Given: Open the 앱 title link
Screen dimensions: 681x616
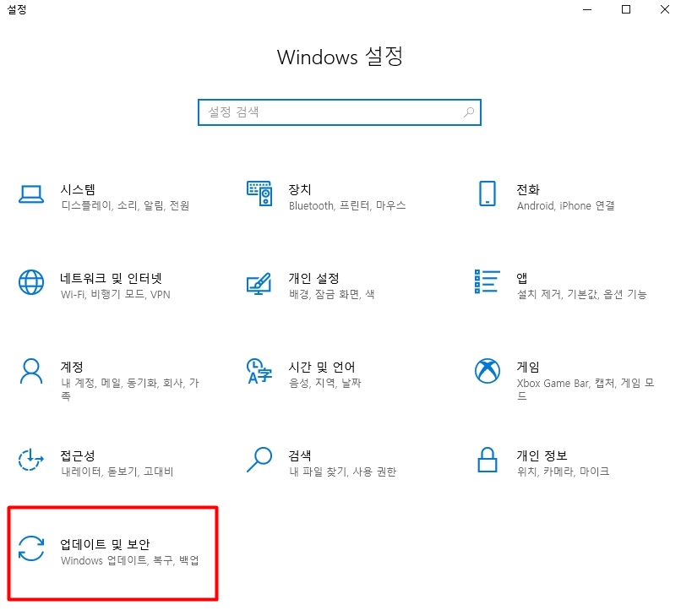Looking at the screenshot, I should (522, 278).
